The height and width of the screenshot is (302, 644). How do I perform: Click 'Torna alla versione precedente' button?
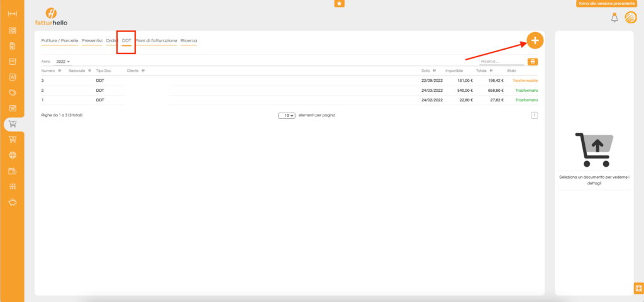(608, 4)
